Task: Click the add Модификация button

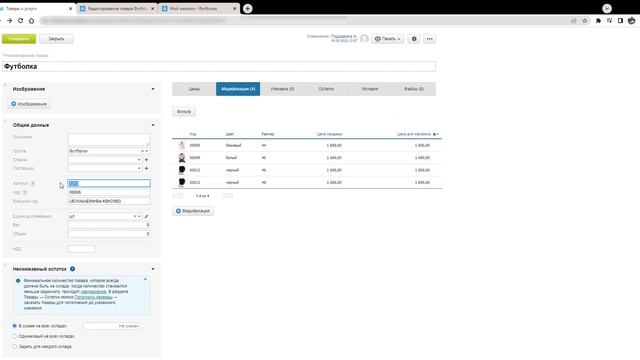Action: [193, 211]
